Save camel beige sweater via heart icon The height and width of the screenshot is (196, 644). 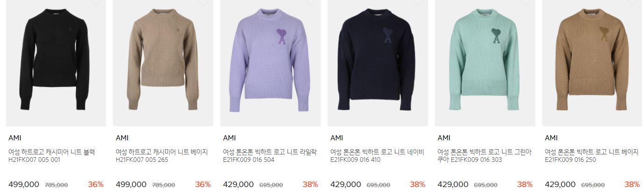632,2
